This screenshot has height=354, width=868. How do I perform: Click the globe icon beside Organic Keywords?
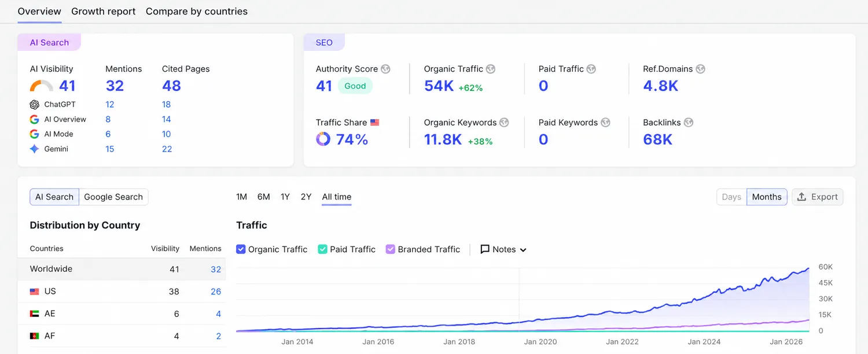point(504,123)
